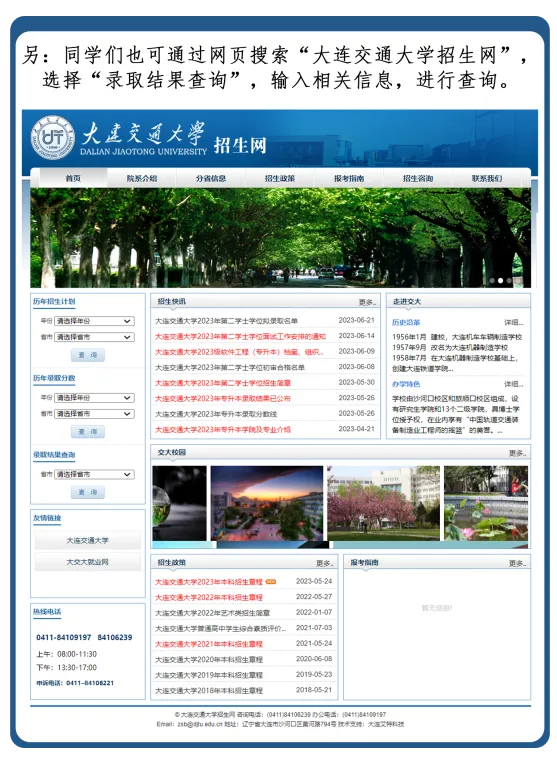Open the 联系我们 navigation tab
The height and width of the screenshot is (764, 557).
coord(486,178)
